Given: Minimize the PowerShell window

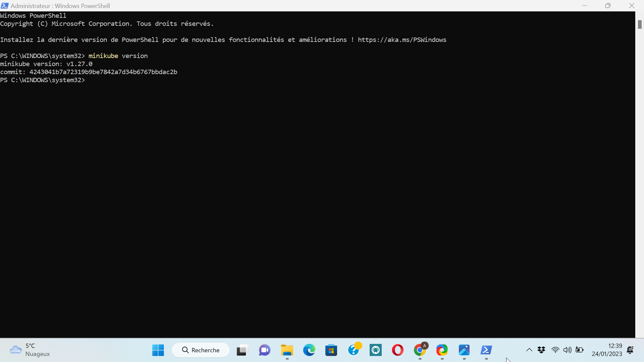Looking at the screenshot, I should point(585,6).
